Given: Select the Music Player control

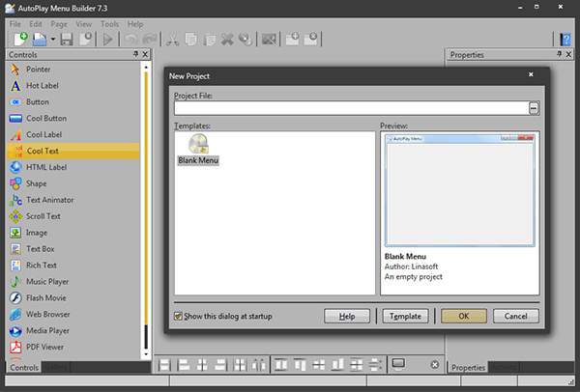Looking at the screenshot, I should 72,282.
